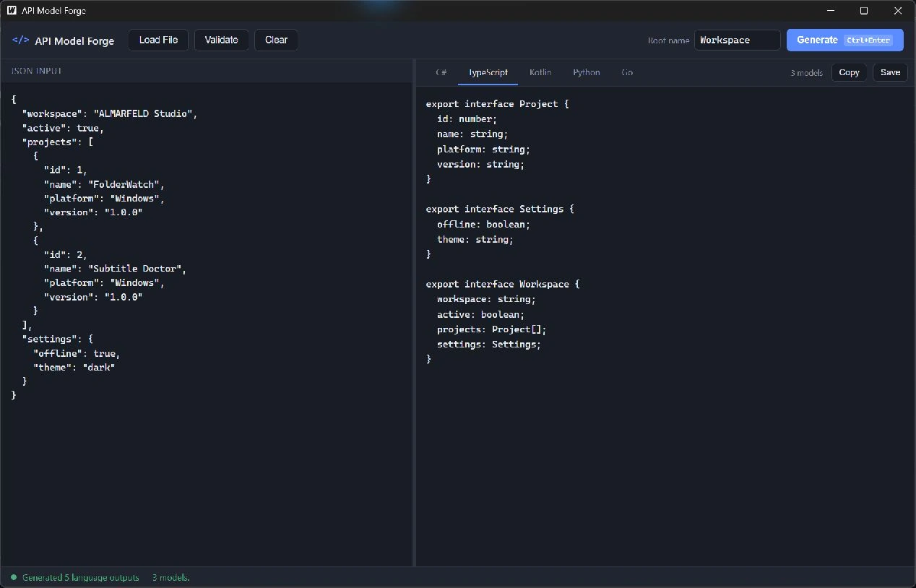Screen dimensions: 916x588
Task: Click the 'projects: Project[];' output line
Action: coord(492,329)
